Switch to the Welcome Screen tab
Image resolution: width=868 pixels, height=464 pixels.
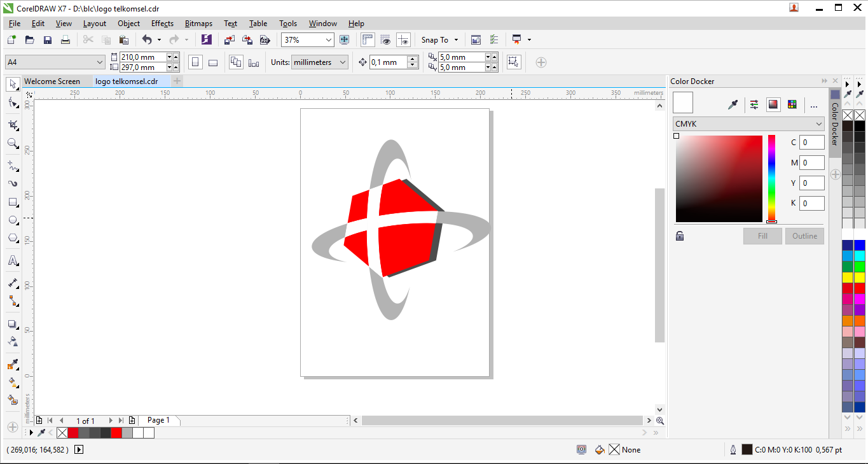pos(52,81)
